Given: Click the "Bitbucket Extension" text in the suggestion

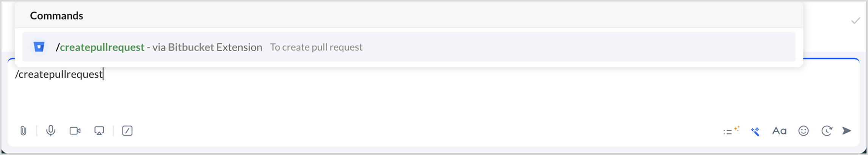Looking at the screenshot, I should (x=215, y=47).
